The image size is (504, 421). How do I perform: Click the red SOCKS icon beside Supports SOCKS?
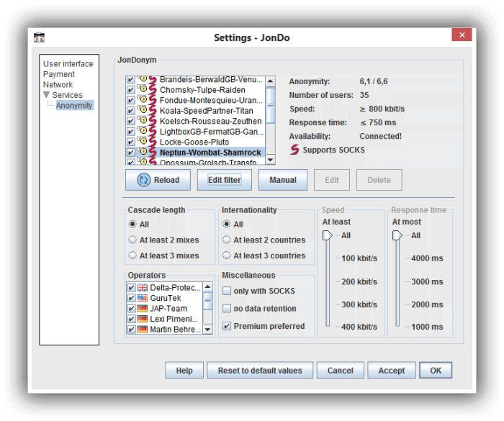click(x=294, y=150)
